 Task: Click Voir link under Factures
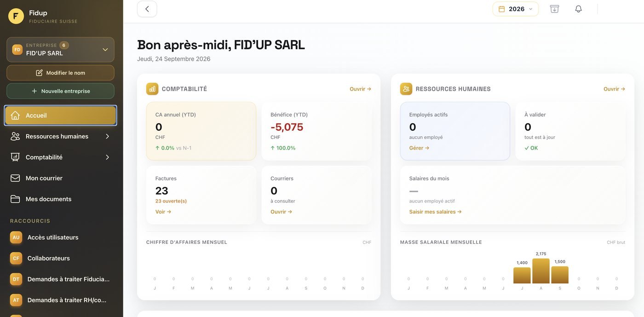tap(163, 212)
